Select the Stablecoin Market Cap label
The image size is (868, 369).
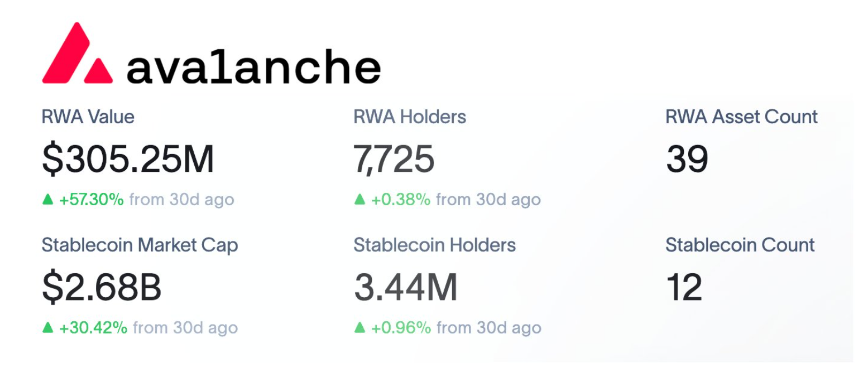click(140, 245)
